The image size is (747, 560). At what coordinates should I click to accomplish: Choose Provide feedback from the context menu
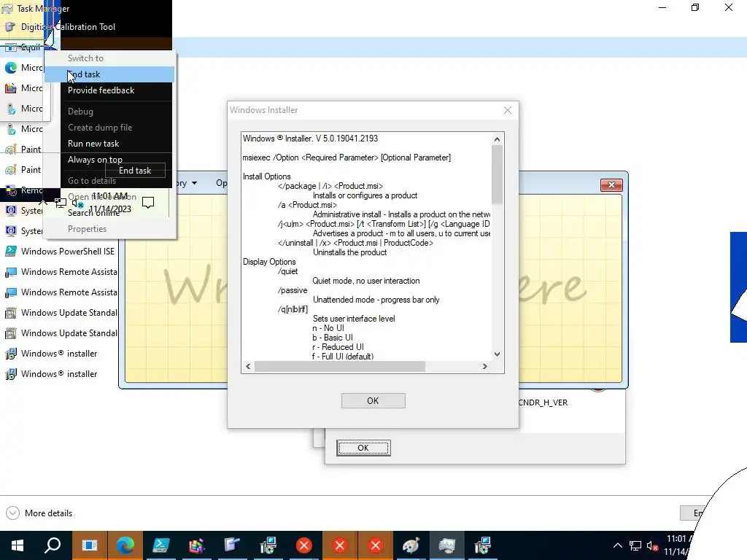click(101, 90)
